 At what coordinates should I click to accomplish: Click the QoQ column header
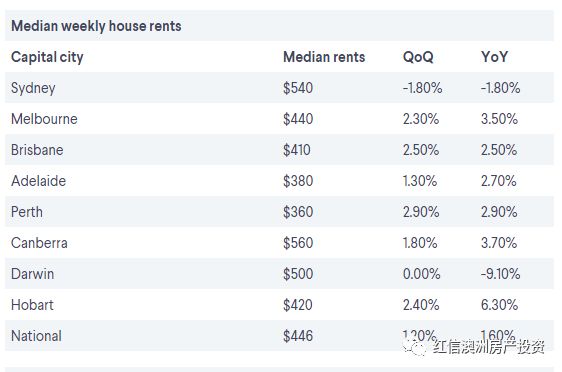(x=418, y=57)
